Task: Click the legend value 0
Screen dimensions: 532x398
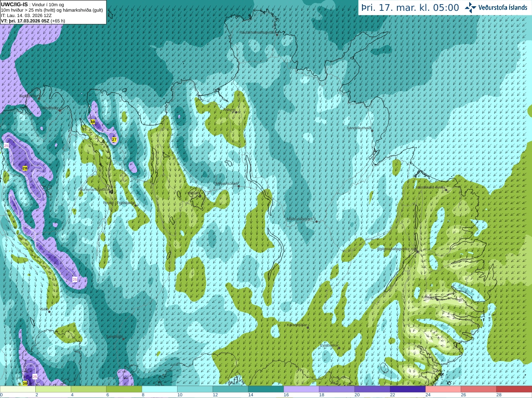Action: point(1,395)
